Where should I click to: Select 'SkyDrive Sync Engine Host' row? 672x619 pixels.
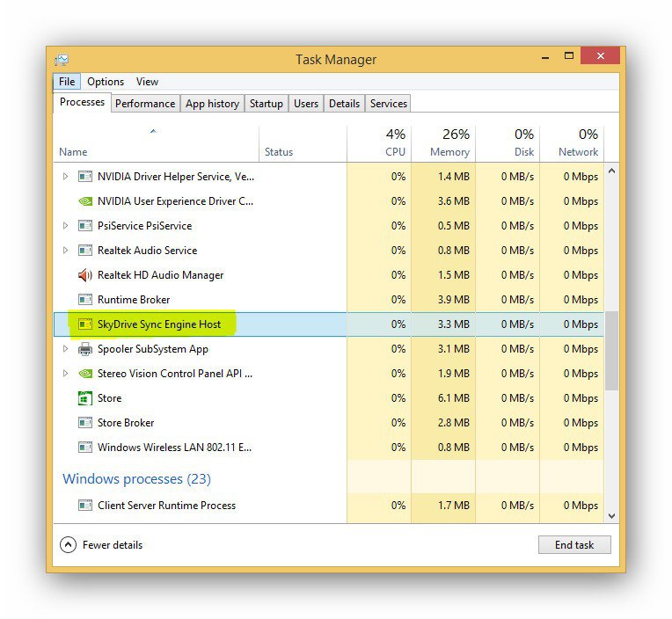[329, 324]
